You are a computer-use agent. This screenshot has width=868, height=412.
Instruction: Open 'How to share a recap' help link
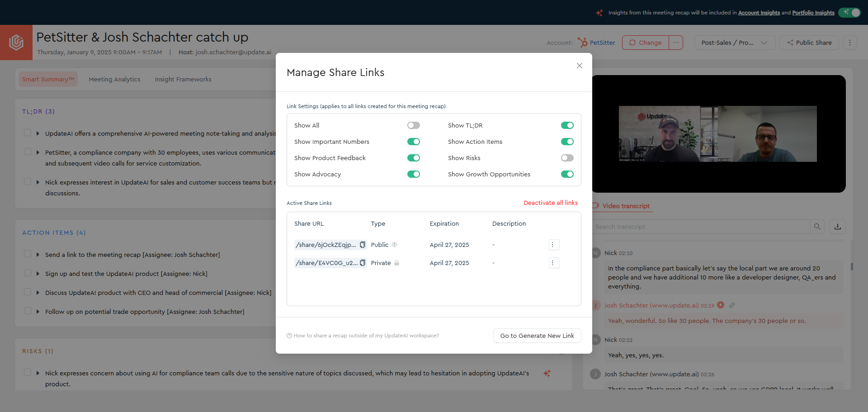tap(363, 336)
